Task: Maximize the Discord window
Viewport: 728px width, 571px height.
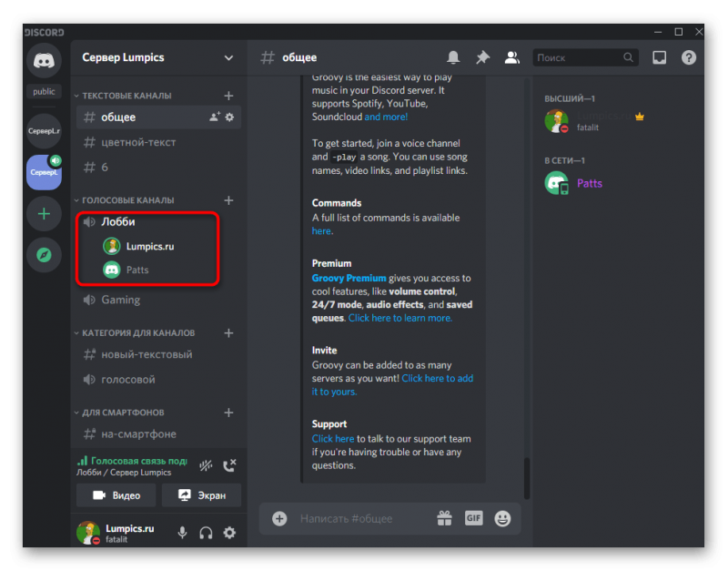Action: tap(678, 32)
